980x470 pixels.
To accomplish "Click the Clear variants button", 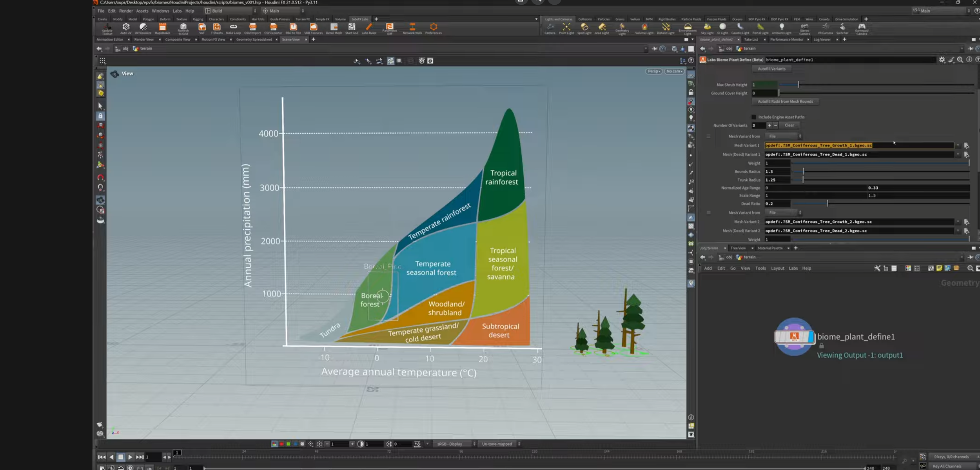I will (789, 125).
